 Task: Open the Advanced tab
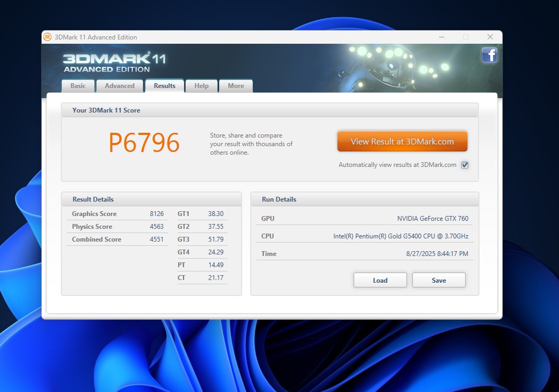(119, 86)
